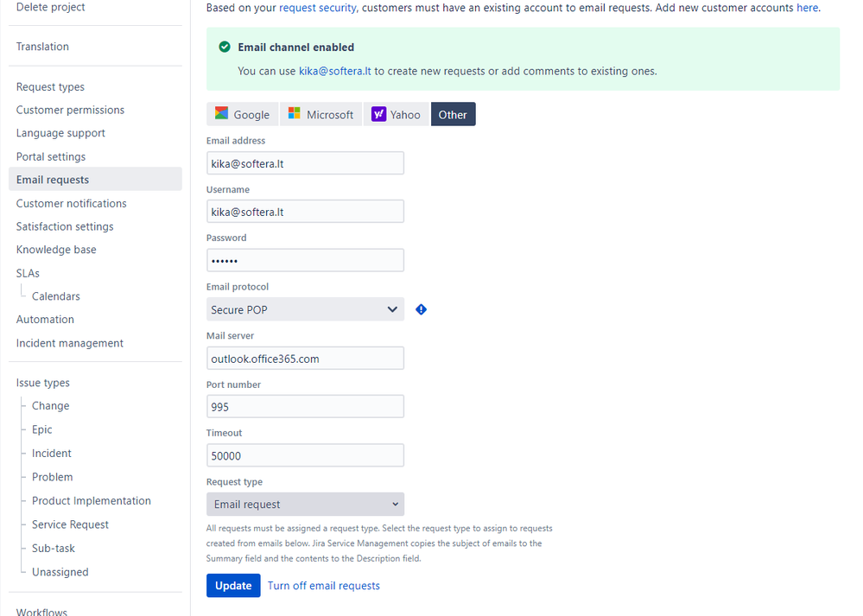Click the Password input field

pyautogui.click(x=305, y=260)
